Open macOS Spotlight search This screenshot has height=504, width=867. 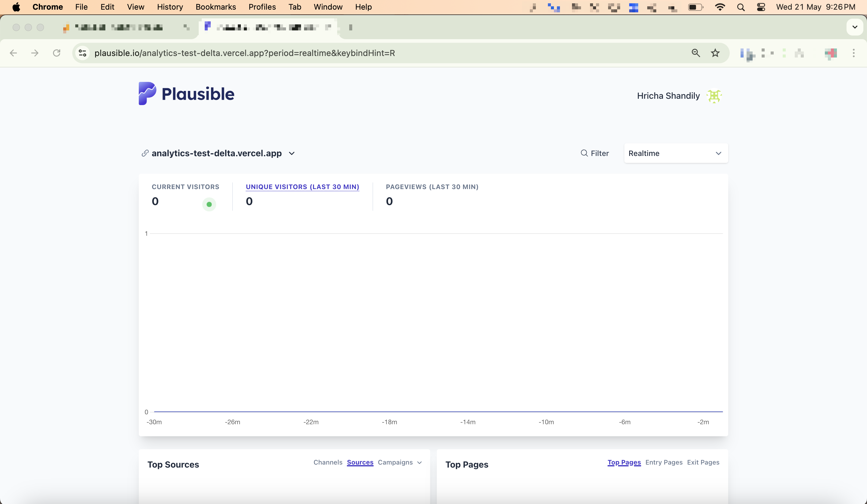click(x=741, y=7)
